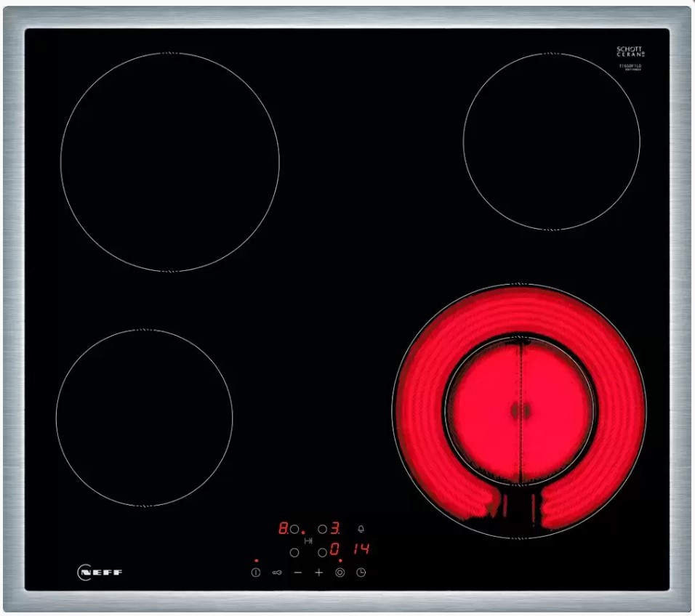Tap the red 0 heat level display
The image size is (695, 616).
pyautogui.click(x=334, y=549)
